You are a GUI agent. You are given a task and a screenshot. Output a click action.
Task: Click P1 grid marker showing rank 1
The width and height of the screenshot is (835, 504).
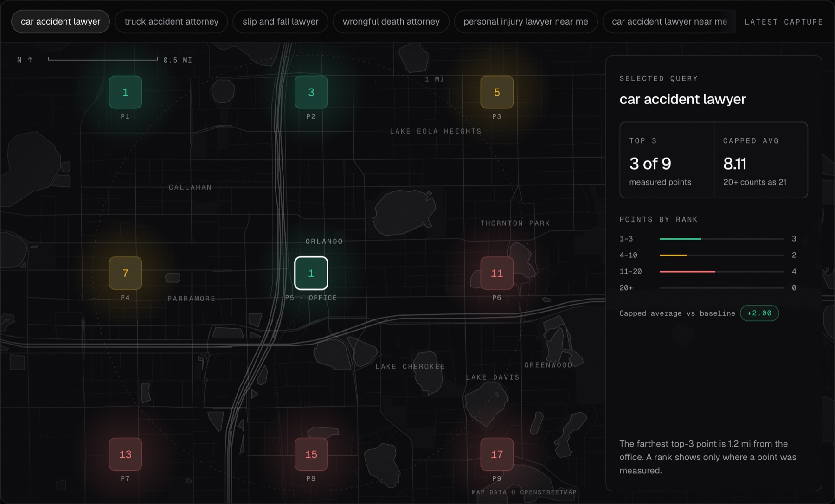(x=125, y=92)
